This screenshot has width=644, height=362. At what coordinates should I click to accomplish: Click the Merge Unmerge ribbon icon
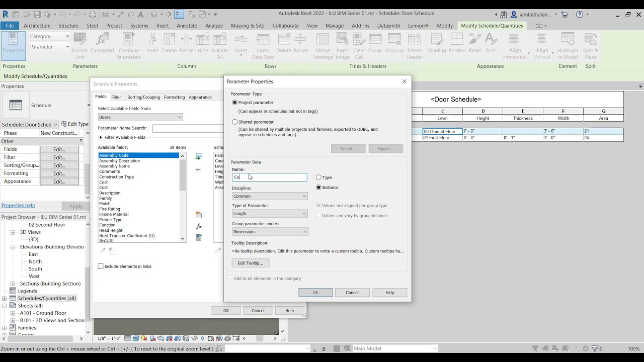(x=323, y=45)
